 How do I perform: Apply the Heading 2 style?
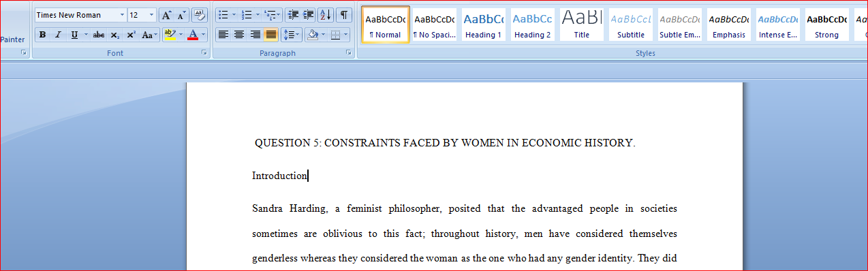click(x=533, y=25)
